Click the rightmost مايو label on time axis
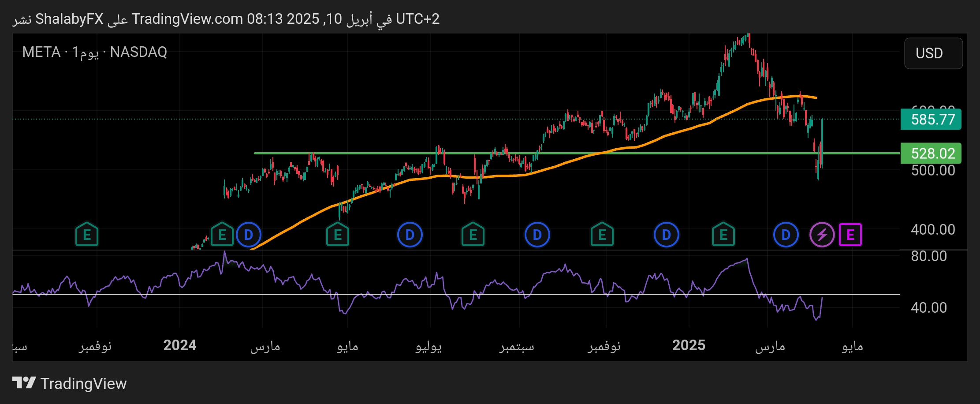This screenshot has height=404, width=980. (x=853, y=347)
